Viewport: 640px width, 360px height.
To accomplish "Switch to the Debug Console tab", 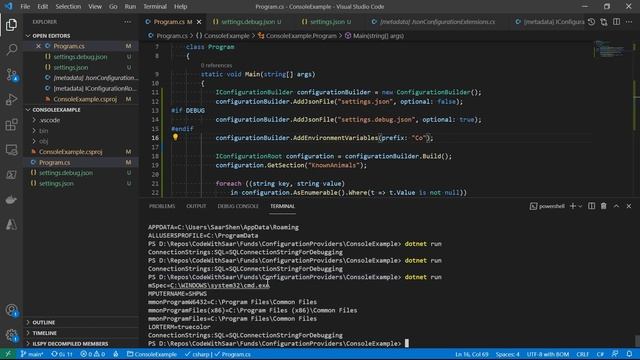I will 238,206.
